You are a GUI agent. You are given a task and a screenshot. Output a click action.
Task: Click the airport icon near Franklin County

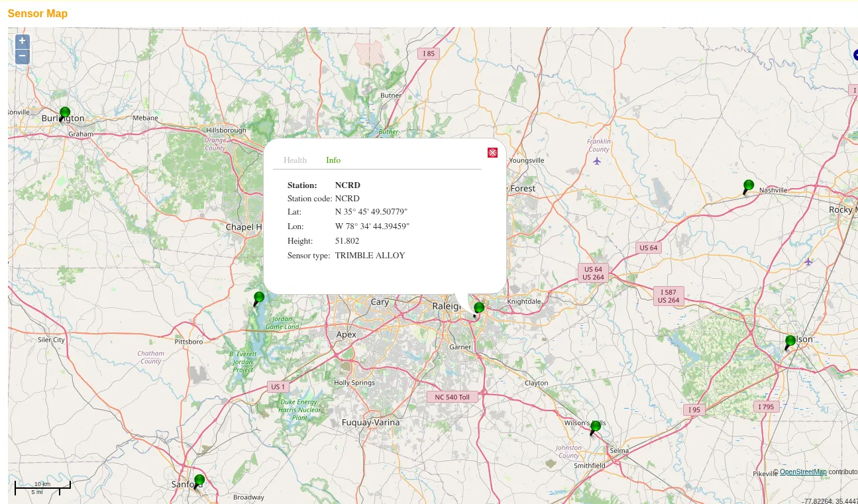tap(597, 161)
